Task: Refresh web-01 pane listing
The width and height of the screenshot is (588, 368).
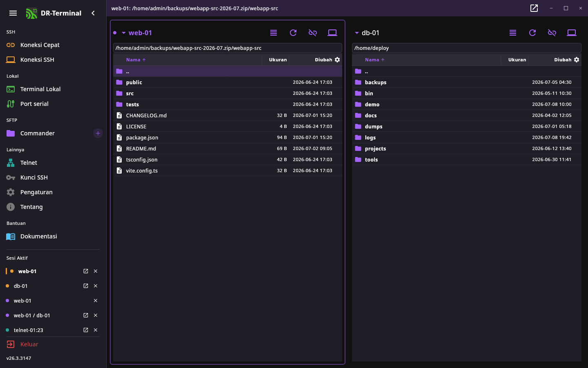Action: 293,33
